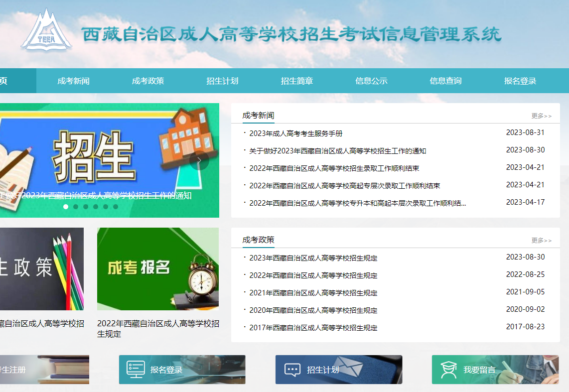The image size is (569, 392).
Task: Open the 报名登录 navigation menu item
Action: coord(520,81)
